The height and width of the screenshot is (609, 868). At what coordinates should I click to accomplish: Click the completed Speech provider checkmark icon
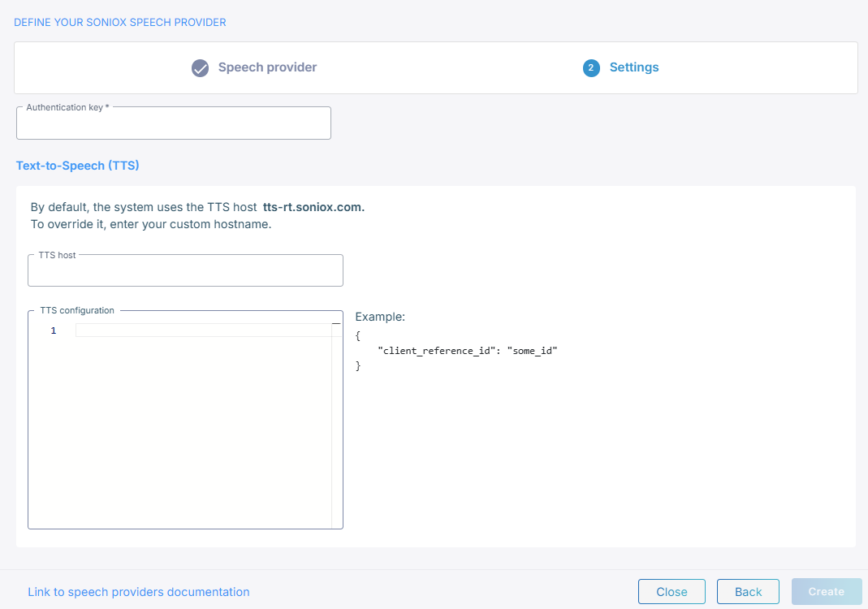(200, 68)
